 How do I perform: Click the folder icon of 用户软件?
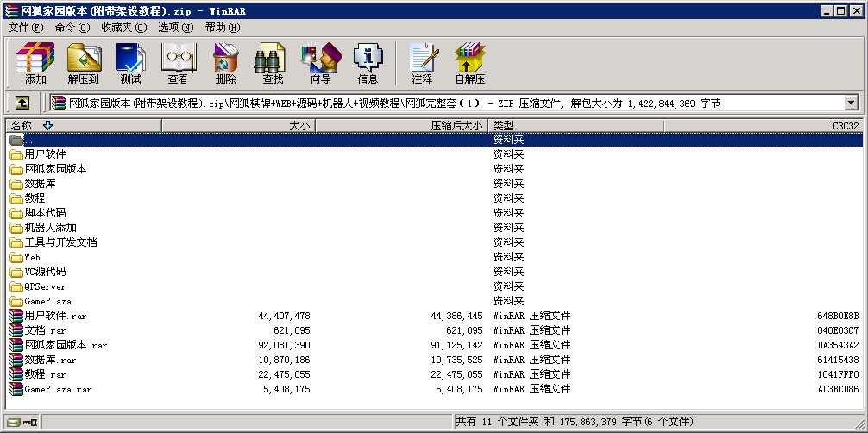point(16,154)
